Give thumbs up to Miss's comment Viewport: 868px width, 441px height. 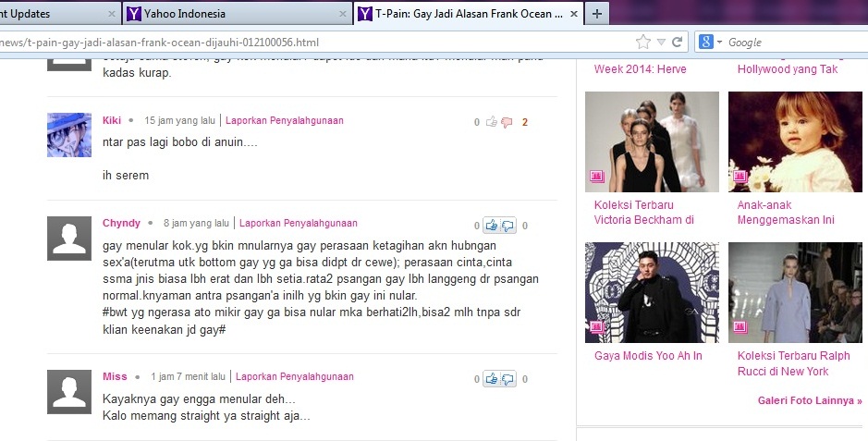[x=492, y=378]
